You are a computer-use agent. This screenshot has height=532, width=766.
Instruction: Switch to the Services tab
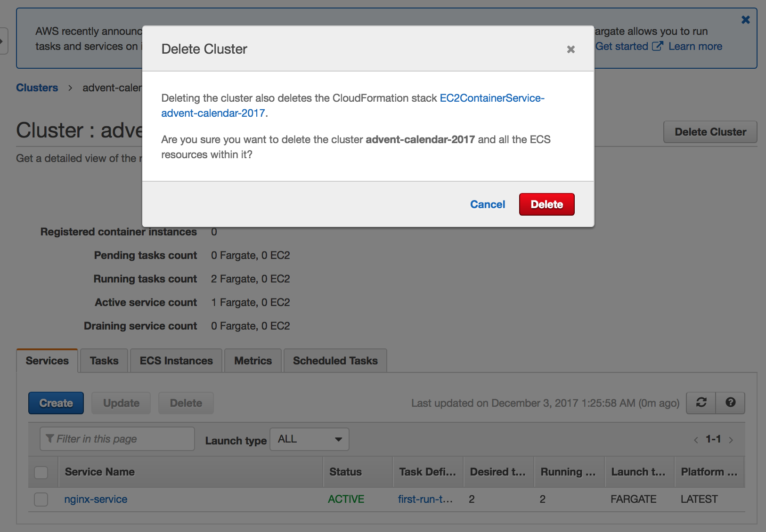pos(47,361)
